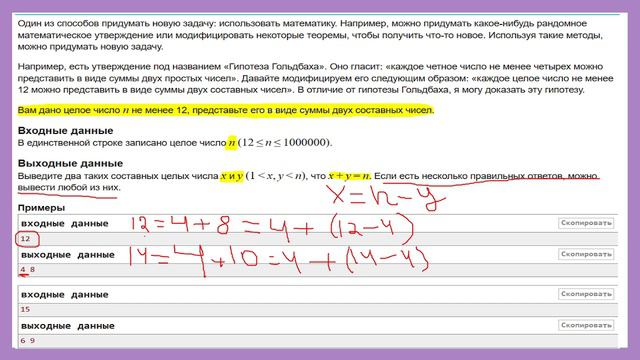Click the paragraph mentioning Гипотеза Гольдбаха
Viewport: 640px width, 360px height.
(x=316, y=78)
